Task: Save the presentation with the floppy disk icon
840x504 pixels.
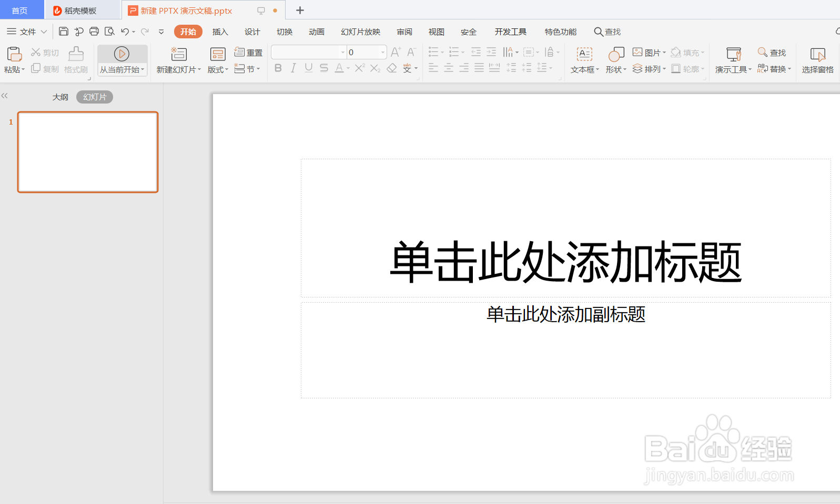Action: [64, 32]
